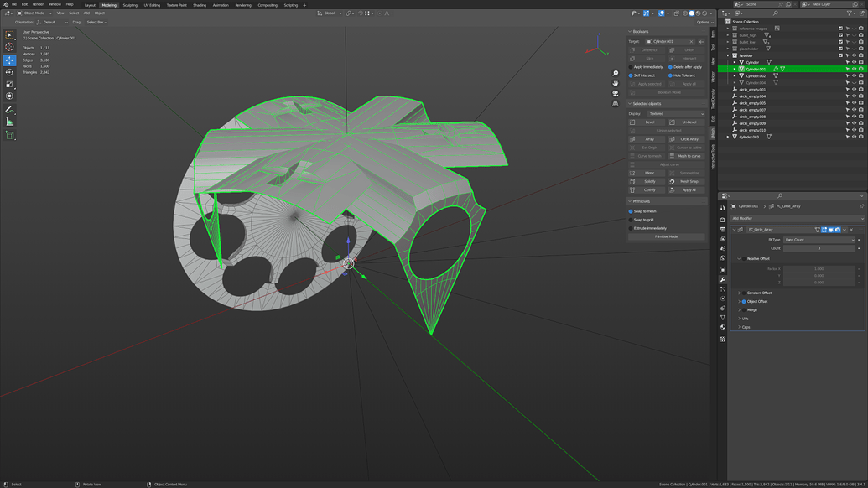Click the Bevel button

pos(647,122)
